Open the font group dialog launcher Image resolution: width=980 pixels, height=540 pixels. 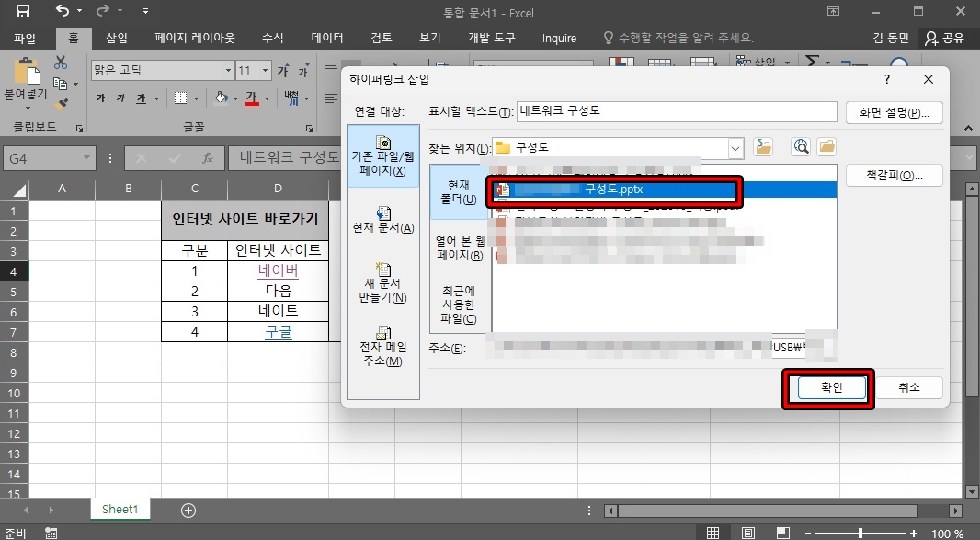[309, 128]
